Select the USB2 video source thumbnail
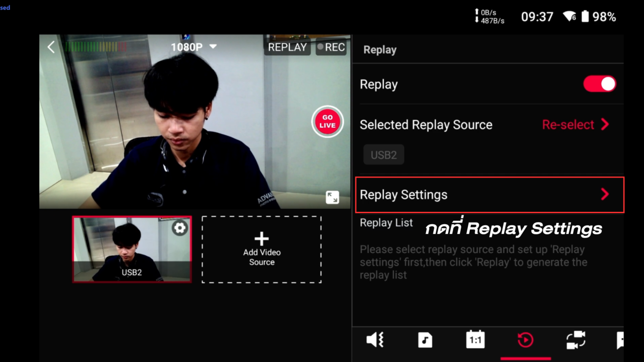 point(132,249)
